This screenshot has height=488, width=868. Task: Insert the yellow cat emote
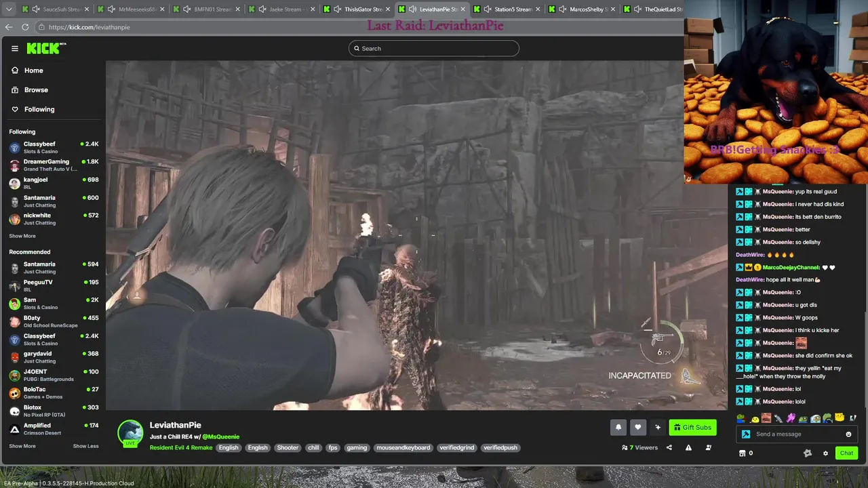click(x=840, y=418)
